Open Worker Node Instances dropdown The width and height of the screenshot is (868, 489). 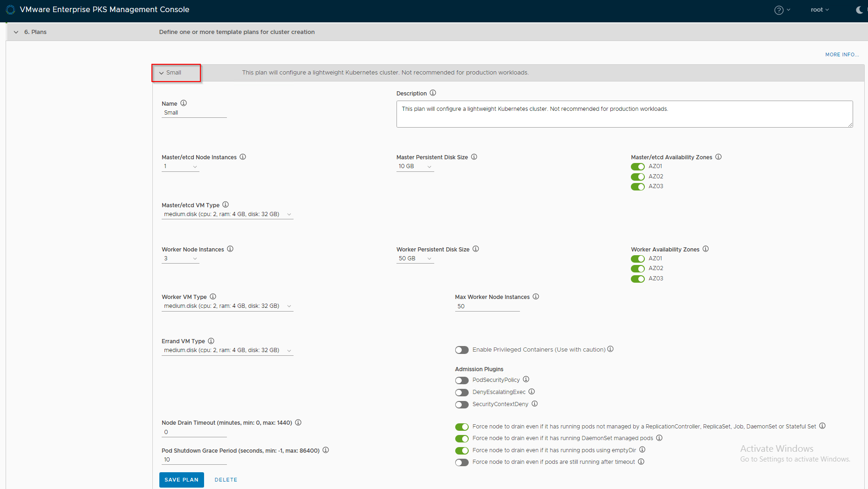coord(180,258)
